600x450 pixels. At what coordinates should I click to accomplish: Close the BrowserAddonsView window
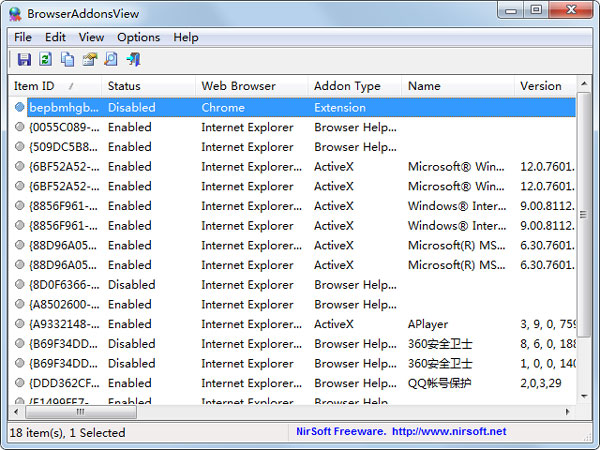pos(571,10)
